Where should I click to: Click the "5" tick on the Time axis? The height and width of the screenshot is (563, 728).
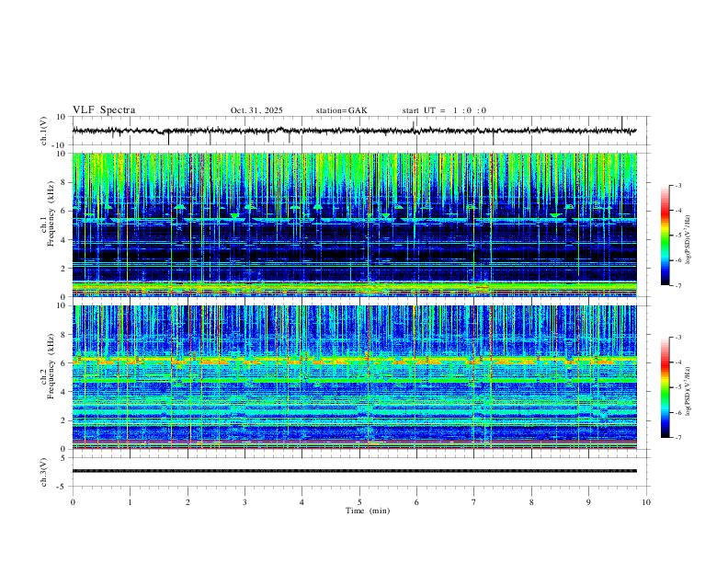click(x=359, y=502)
